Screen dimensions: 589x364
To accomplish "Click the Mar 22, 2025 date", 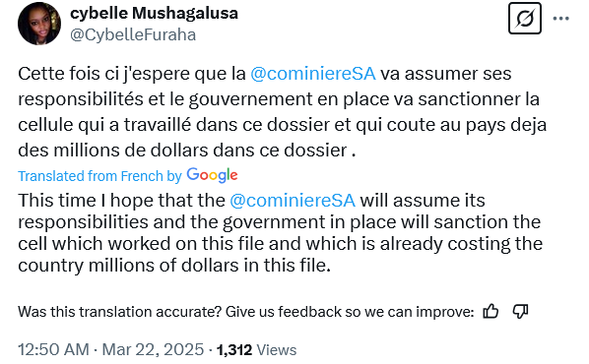I will point(153,350).
